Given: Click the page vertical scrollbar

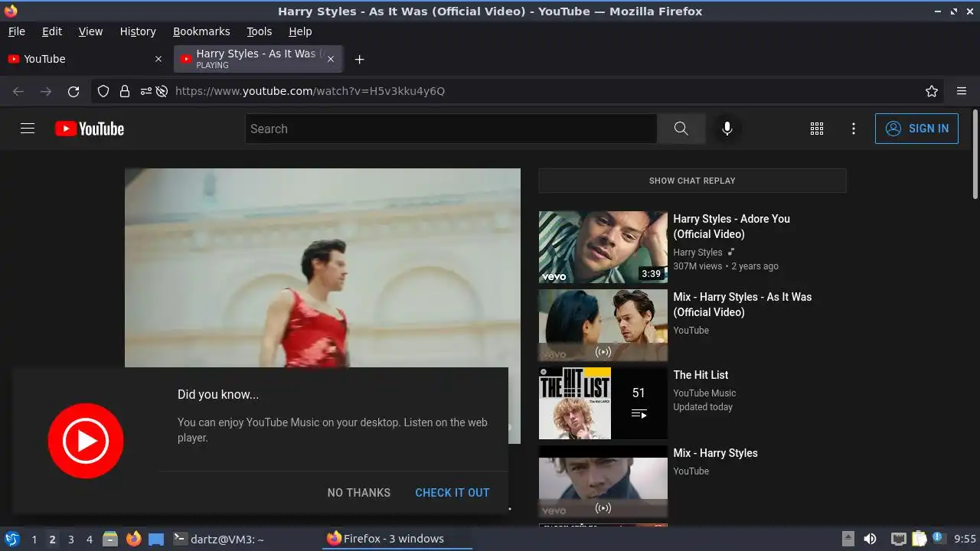Looking at the screenshot, I should tap(975, 153).
